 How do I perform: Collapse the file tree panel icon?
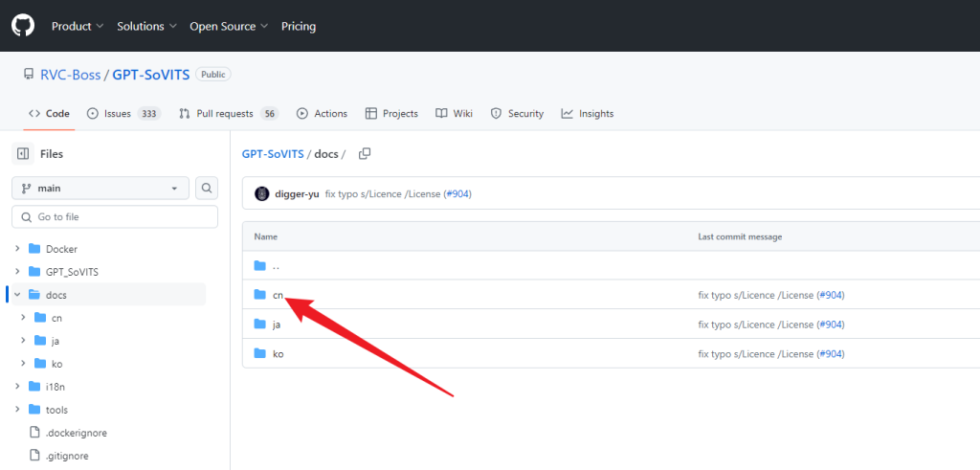click(22, 153)
